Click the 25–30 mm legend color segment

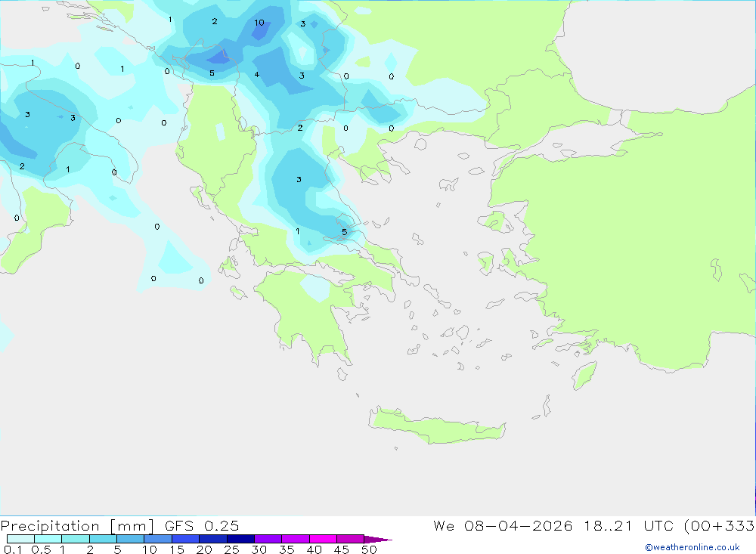(x=240, y=539)
